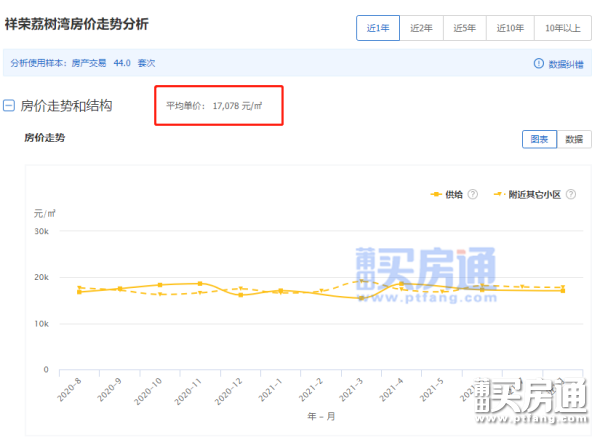Click the 数据纠错 exclamation icon
This screenshot has width=600, height=440.
538,63
